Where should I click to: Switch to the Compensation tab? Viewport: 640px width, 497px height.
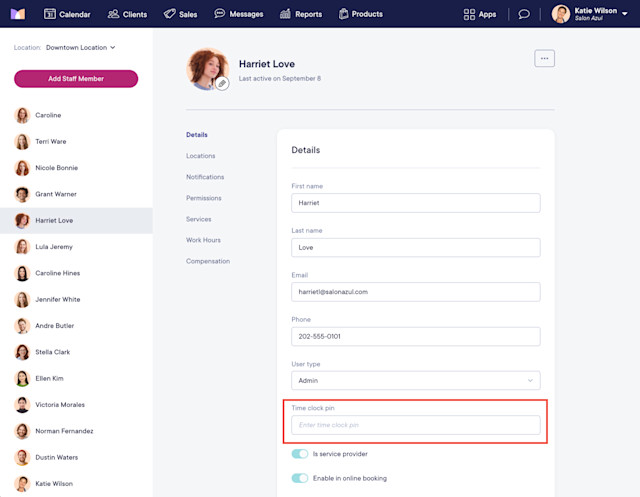[208, 261]
